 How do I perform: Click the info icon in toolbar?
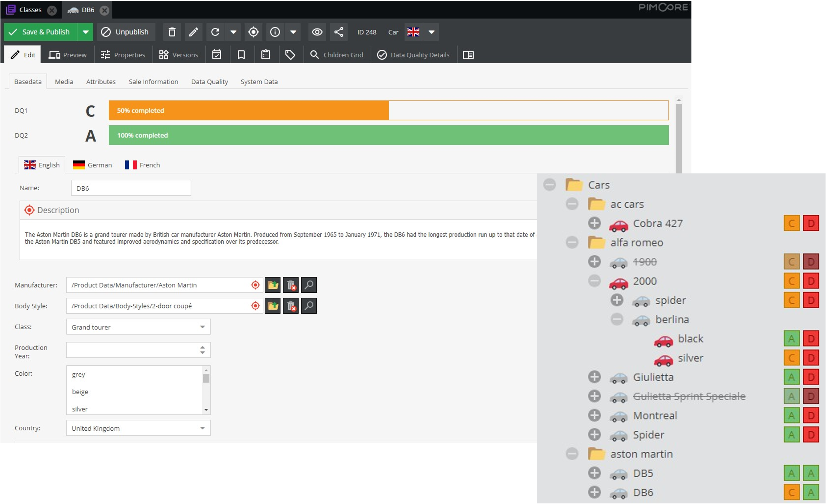pos(275,32)
